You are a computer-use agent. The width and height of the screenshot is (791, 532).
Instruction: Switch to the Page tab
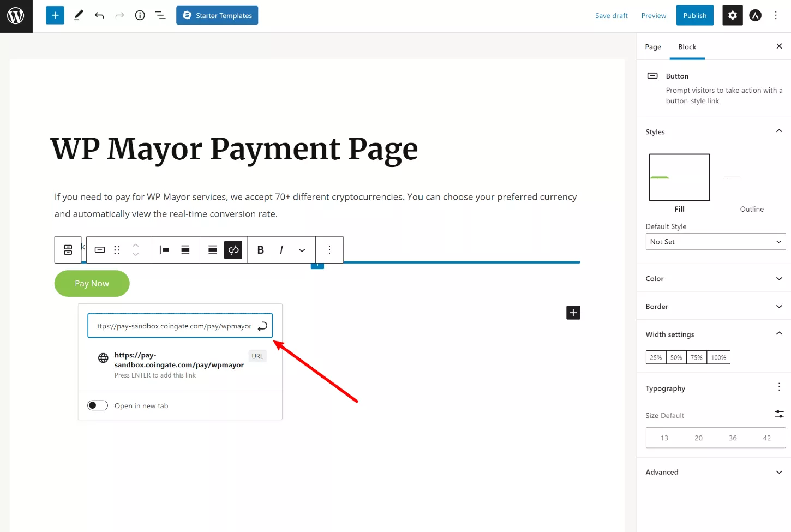click(653, 47)
